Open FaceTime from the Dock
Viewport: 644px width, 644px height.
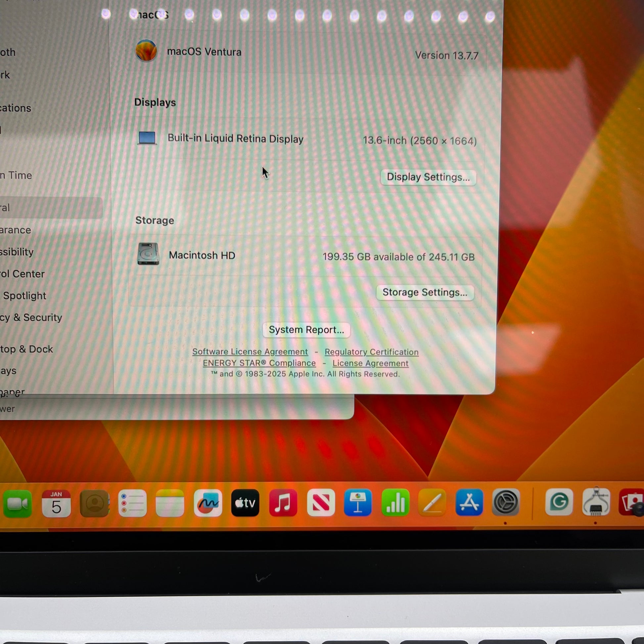point(17,504)
